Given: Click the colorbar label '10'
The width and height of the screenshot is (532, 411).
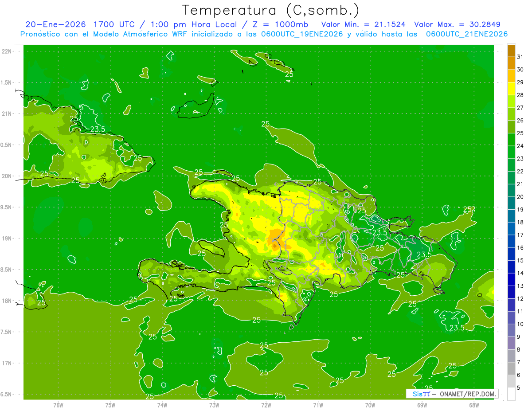Looking at the screenshot, I should click(520, 324).
